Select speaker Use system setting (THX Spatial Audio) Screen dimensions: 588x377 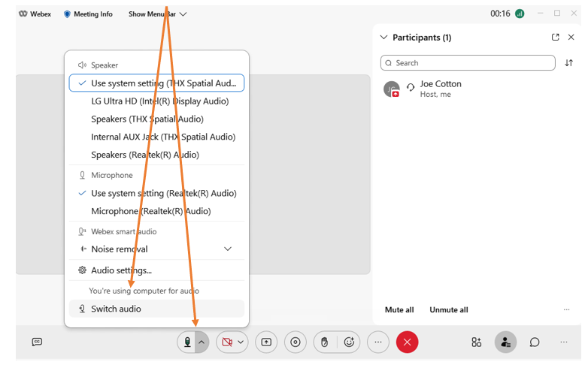point(156,83)
